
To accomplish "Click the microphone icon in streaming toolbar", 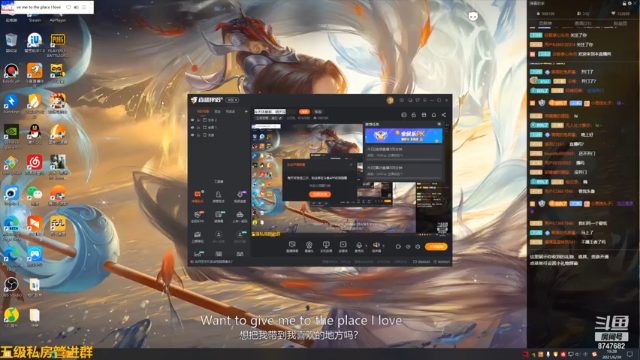I will click(359, 244).
